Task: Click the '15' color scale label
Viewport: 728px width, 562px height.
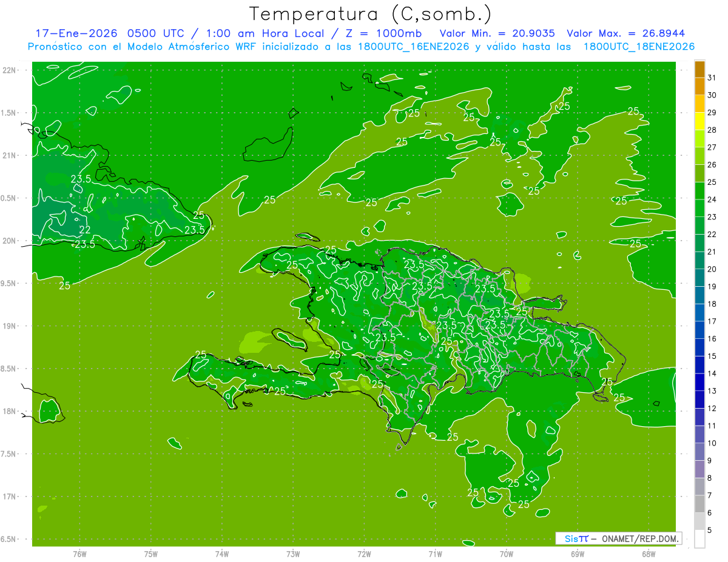Action: (712, 356)
